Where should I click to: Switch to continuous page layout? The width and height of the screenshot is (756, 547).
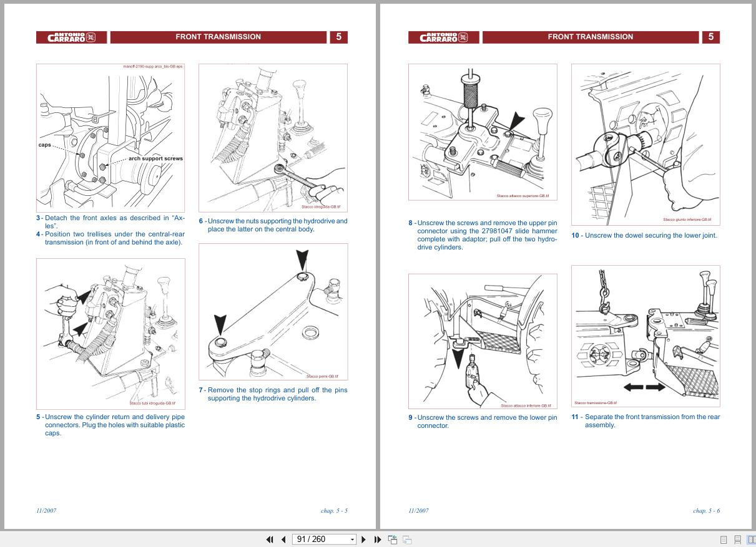tap(738, 540)
